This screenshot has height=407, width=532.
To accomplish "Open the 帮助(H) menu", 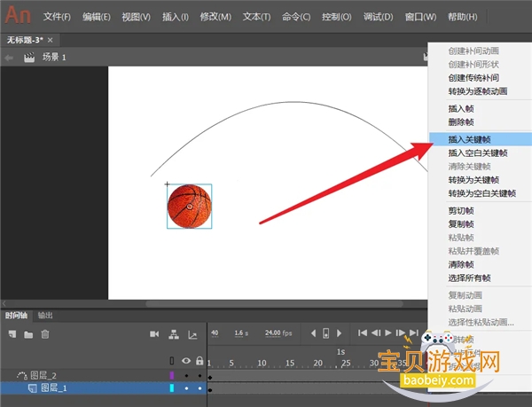I will click(x=463, y=17).
